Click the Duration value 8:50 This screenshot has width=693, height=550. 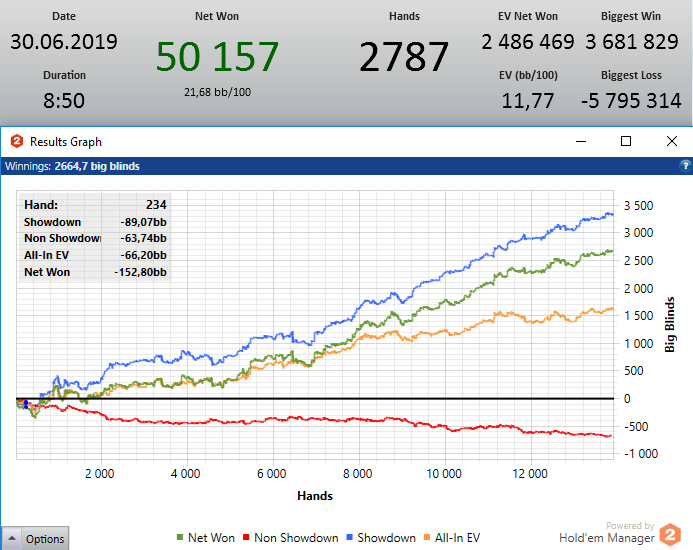tap(64, 101)
